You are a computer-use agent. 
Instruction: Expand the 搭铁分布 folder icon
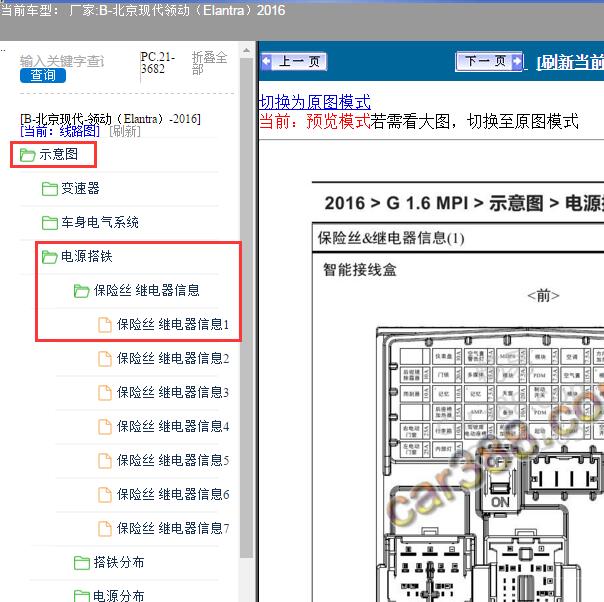pos(82,562)
